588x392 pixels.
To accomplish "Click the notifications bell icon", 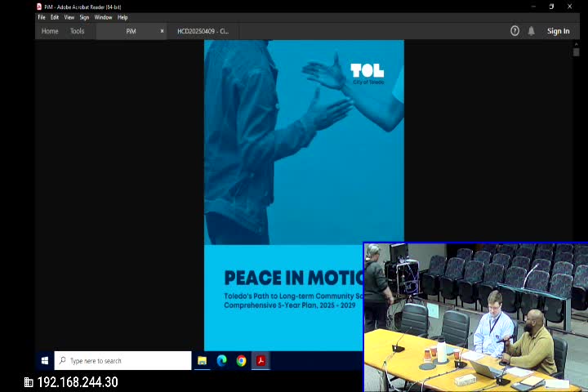I will [x=532, y=31].
